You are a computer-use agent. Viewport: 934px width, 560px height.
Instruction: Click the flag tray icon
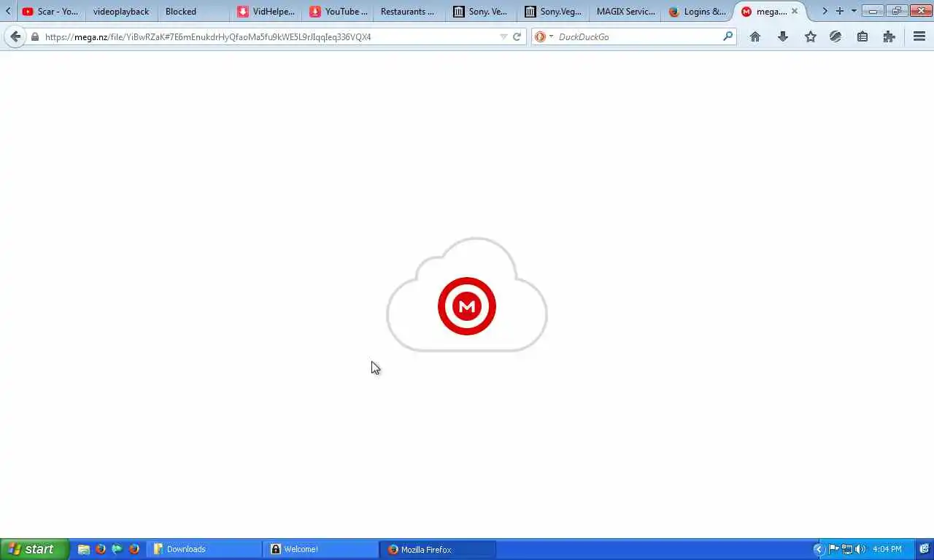834,549
